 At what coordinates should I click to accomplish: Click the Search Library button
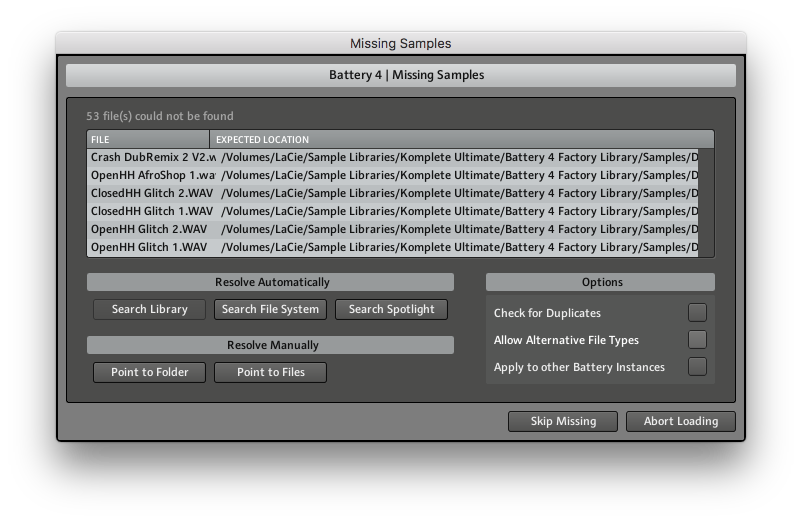click(149, 309)
